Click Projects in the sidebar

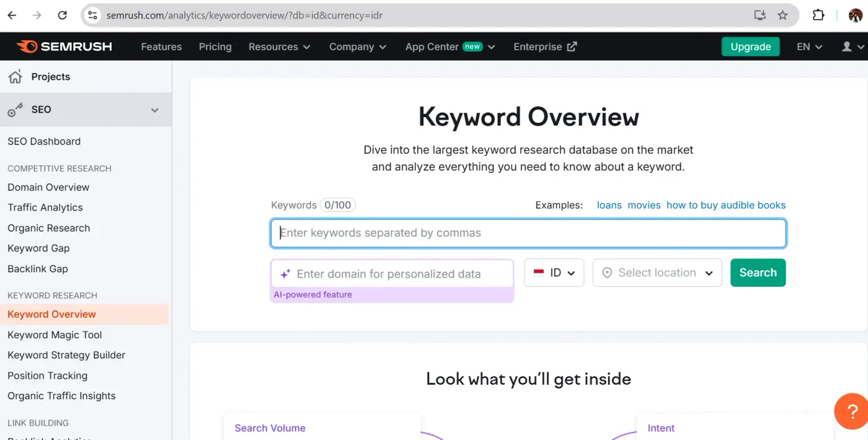coord(51,77)
